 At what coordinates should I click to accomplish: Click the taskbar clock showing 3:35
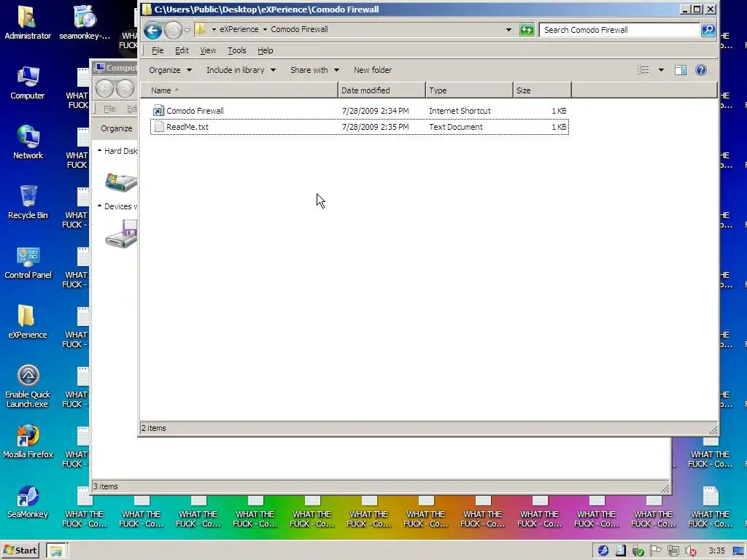click(x=716, y=551)
